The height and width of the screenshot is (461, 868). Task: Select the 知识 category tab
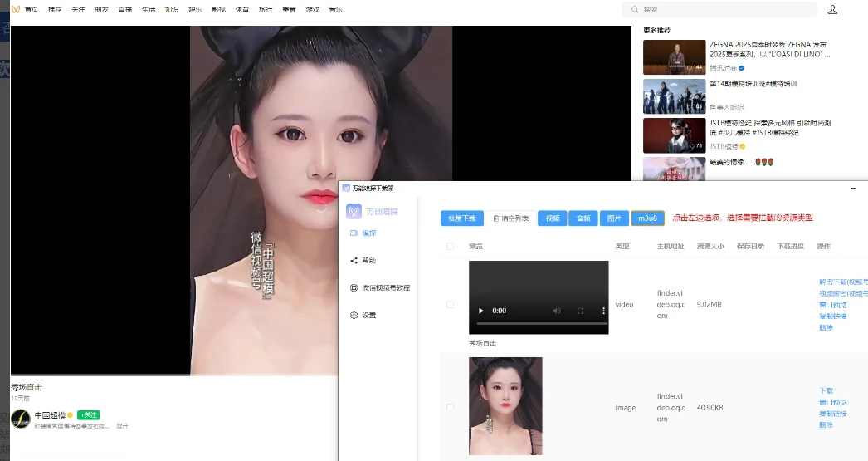coord(172,9)
